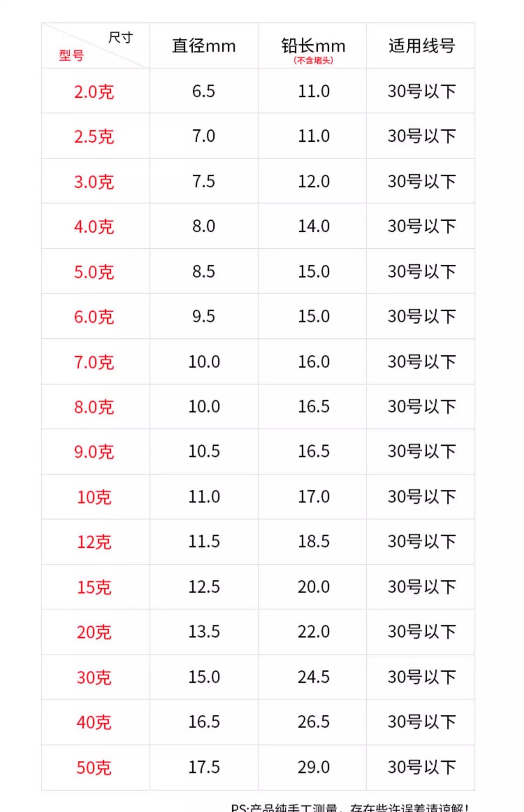Click lead length 14.0 in 4.0克 row
Screen dimensions: 524x812
[x=314, y=226]
